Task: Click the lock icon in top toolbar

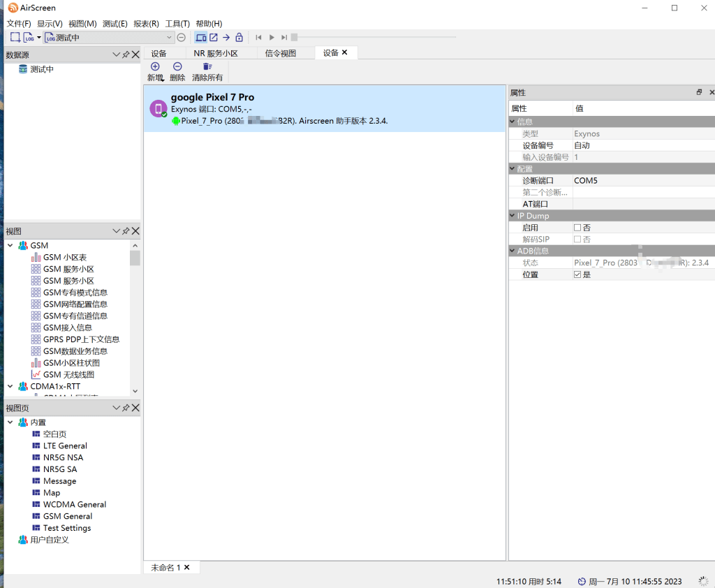Action: 239,37
